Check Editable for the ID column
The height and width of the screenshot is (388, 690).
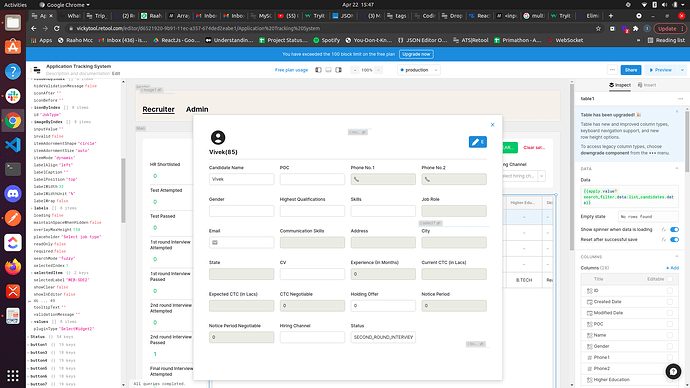click(x=670, y=290)
